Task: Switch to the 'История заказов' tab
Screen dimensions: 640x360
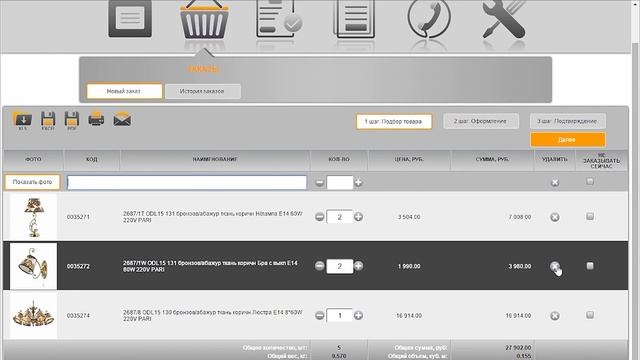Action: [x=203, y=91]
